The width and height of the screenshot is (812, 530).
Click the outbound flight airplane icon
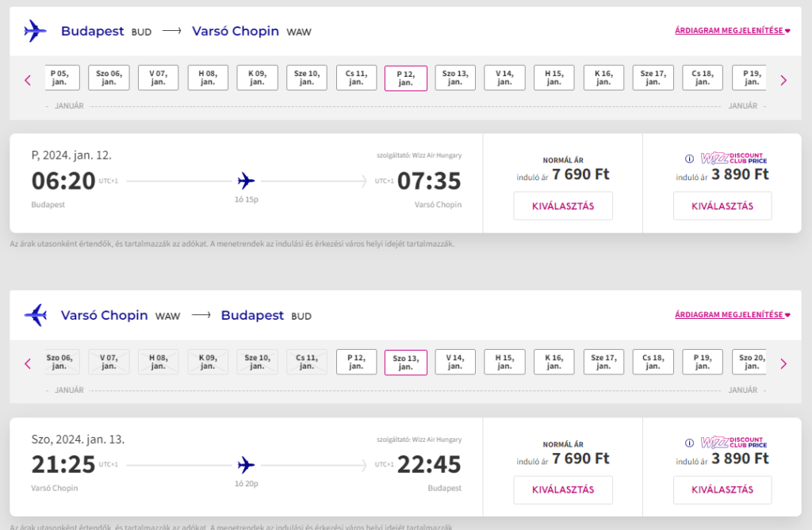click(35, 31)
